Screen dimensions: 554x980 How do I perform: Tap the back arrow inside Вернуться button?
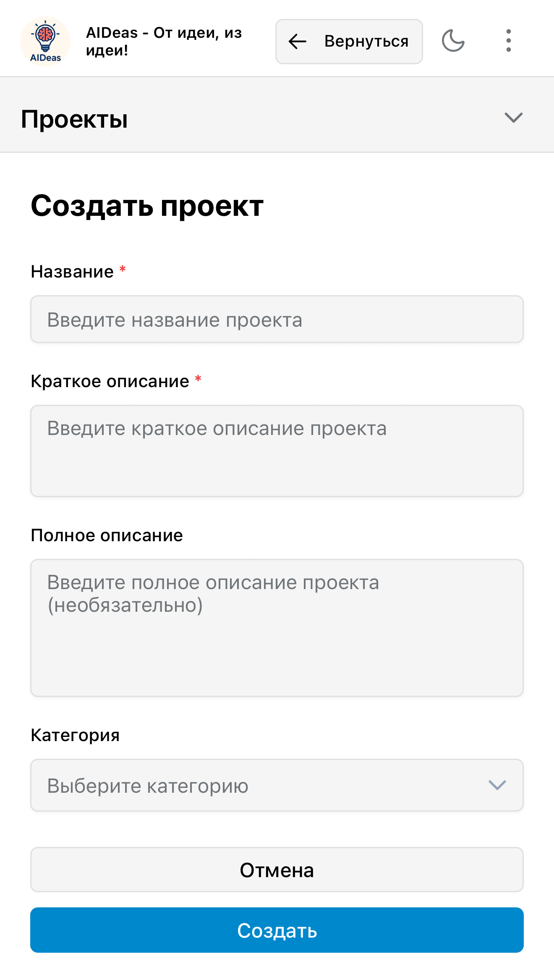[297, 42]
